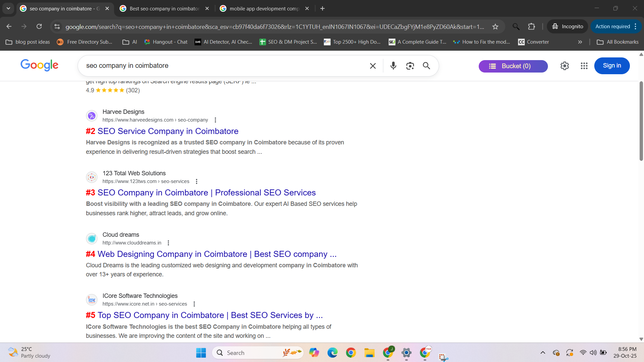This screenshot has height=362, width=644.
Task: Open the browser extensions puzzle icon
Action: point(531,27)
